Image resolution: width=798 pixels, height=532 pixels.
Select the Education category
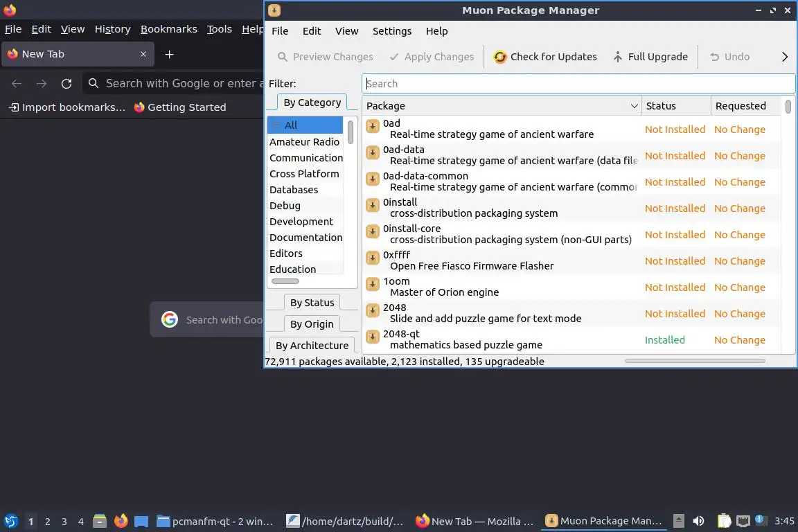pyautogui.click(x=305, y=269)
